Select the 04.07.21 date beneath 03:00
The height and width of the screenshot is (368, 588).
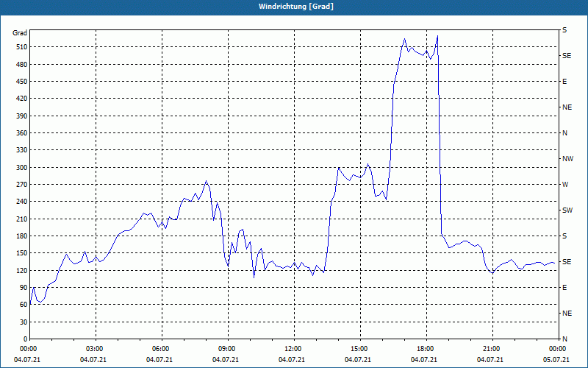(93, 360)
